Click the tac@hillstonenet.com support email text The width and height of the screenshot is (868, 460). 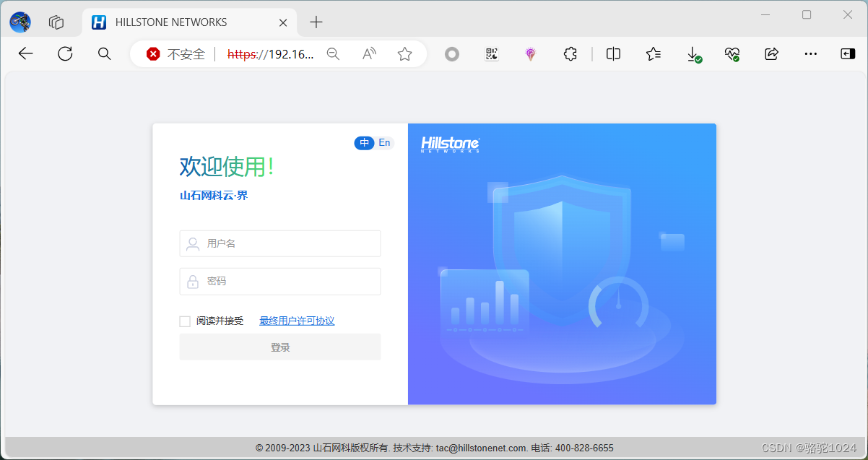click(482, 448)
